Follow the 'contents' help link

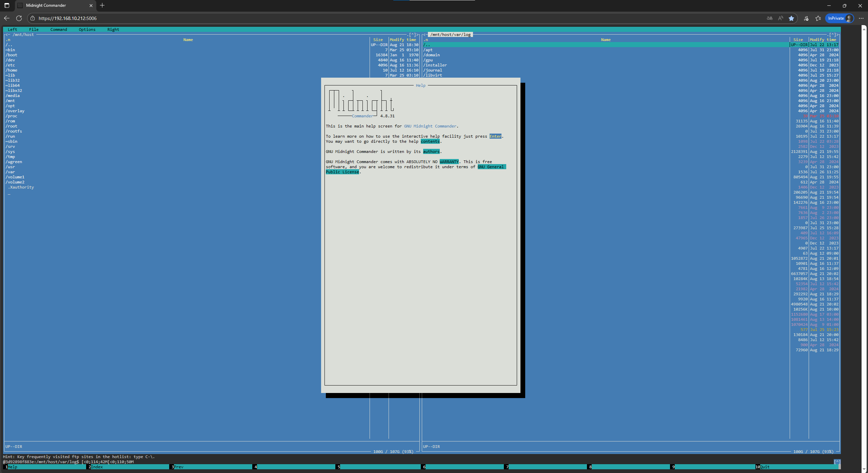point(430,141)
